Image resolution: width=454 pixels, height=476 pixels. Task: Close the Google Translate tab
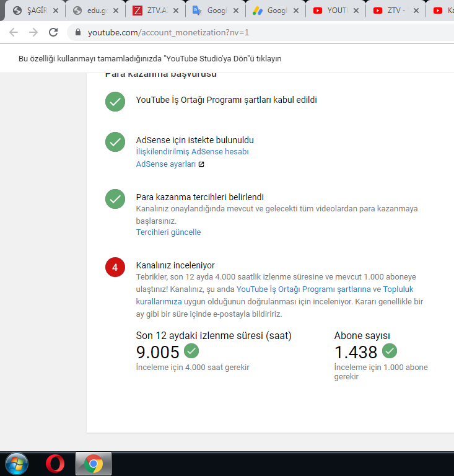pos(236,11)
